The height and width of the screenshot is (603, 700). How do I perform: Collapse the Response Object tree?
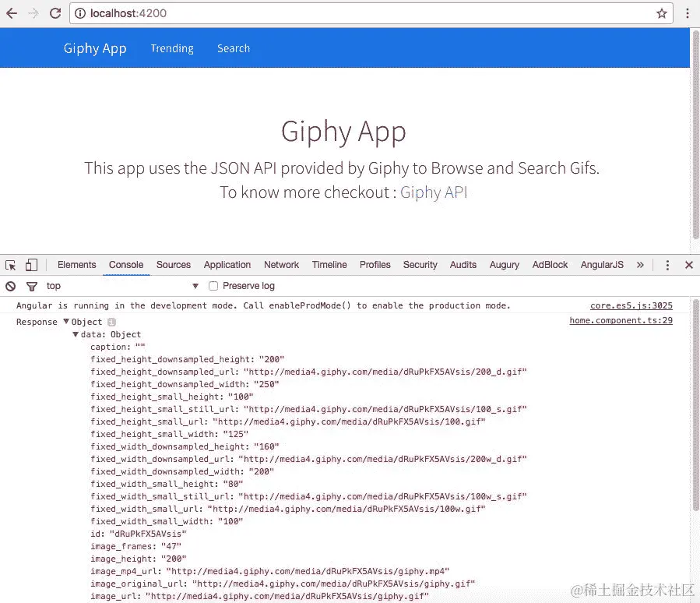pyautogui.click(x=66, y=322)
